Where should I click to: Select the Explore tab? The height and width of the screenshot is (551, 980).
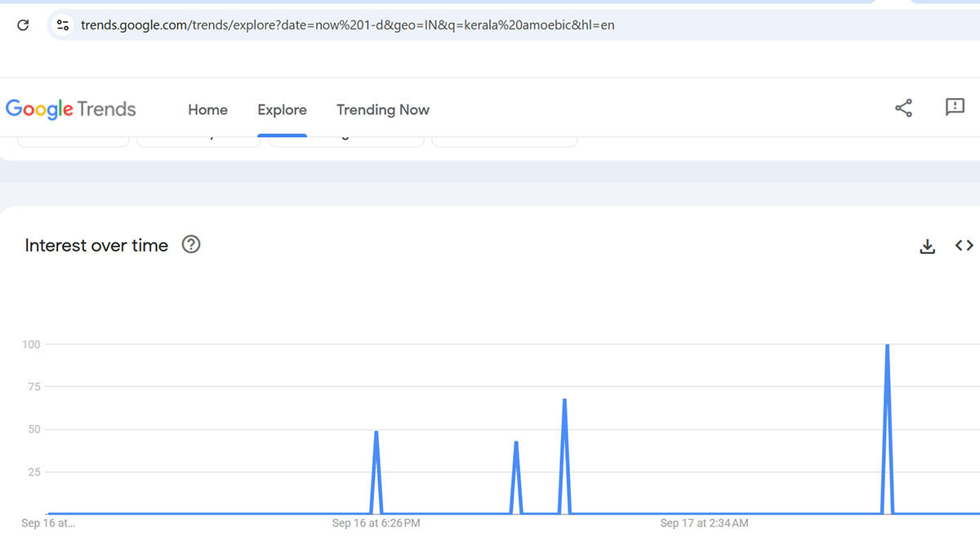(x=282, y=110)
